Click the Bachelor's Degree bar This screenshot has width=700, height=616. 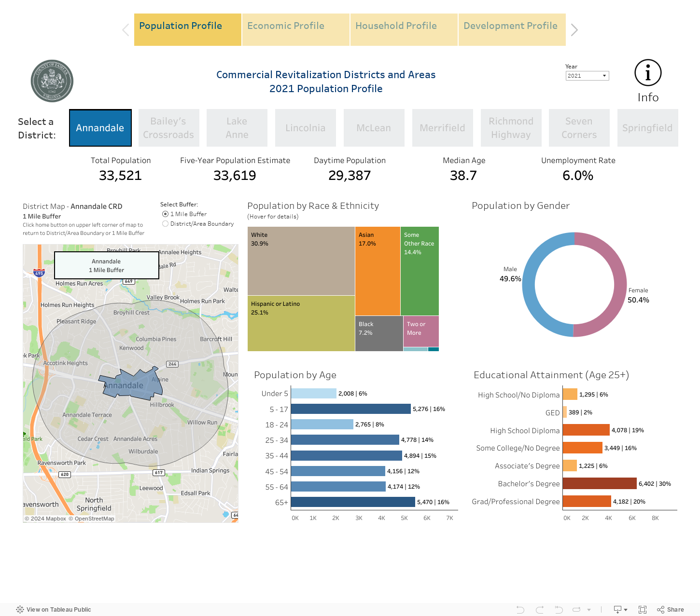point(600,483)
